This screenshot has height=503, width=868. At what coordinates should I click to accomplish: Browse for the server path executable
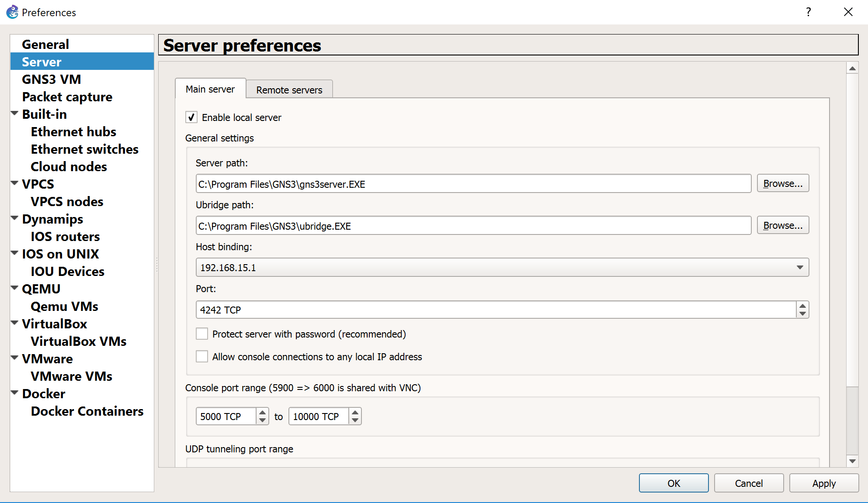pyautogui.click(x=782, y=183)
